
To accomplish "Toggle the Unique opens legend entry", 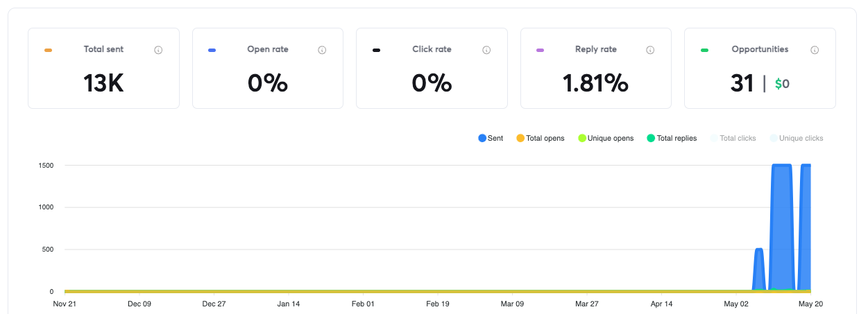I will (605, 139).
